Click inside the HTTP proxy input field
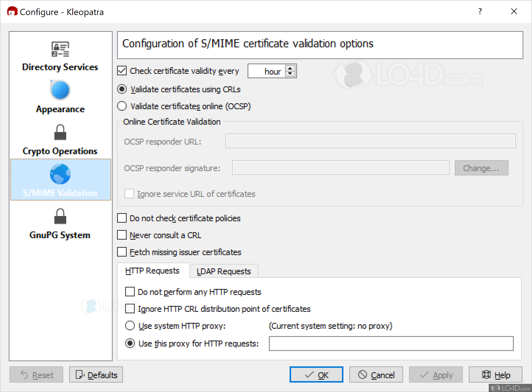 [391, 343]
